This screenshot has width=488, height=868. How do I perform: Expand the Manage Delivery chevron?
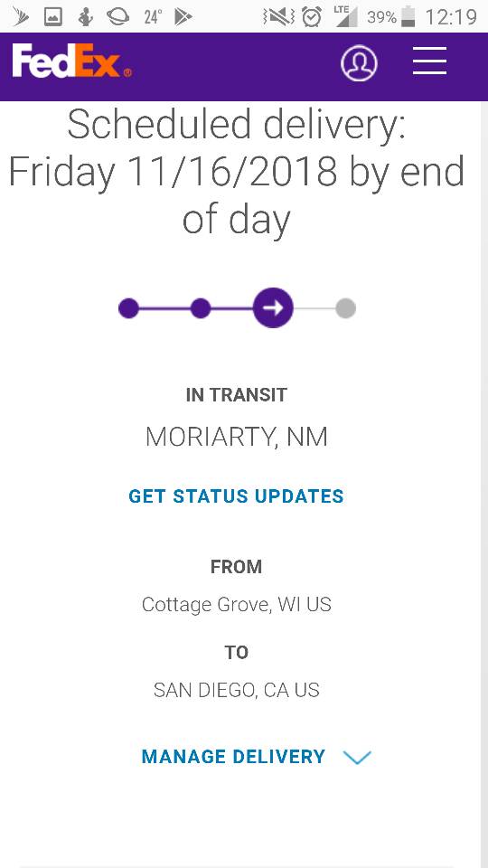tap(357, 757)
